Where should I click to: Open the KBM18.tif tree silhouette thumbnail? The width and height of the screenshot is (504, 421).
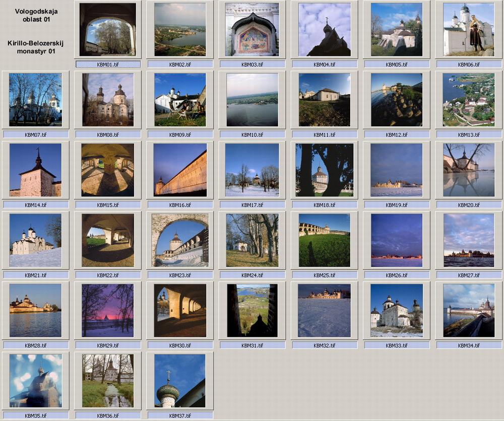click(325, 170)
